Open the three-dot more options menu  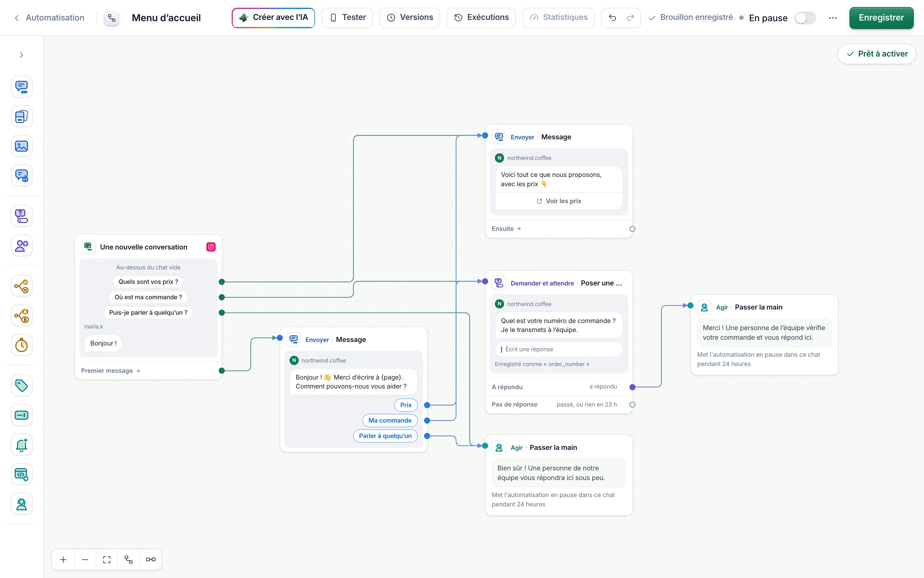[833, 18]
